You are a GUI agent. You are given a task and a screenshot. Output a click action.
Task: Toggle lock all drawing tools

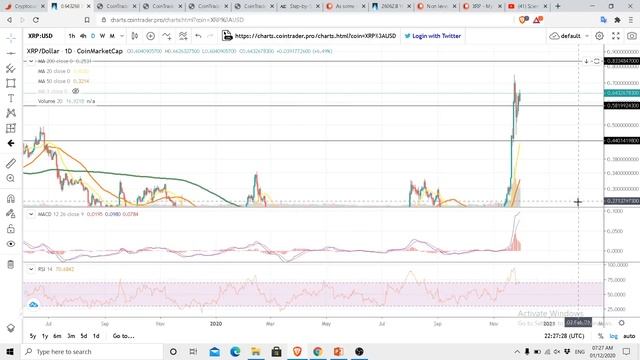click(11, 229)
